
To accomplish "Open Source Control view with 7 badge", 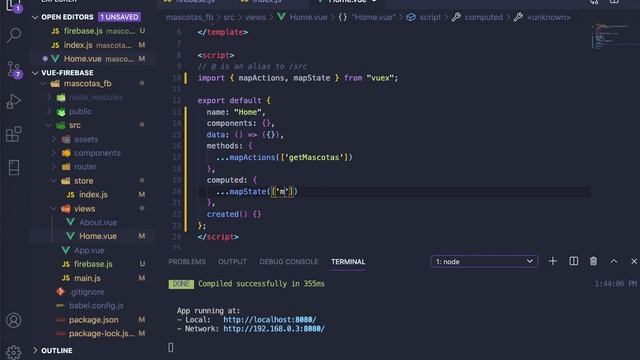I will (14, 69).
